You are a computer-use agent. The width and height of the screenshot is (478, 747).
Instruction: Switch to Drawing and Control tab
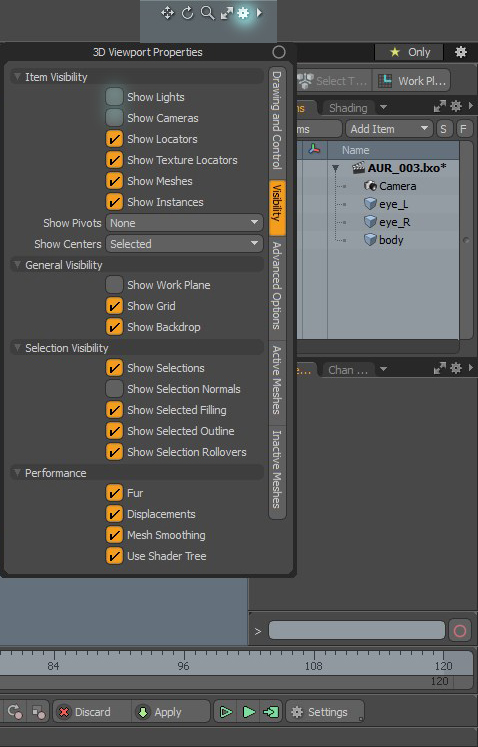click(x=277, y=121)
